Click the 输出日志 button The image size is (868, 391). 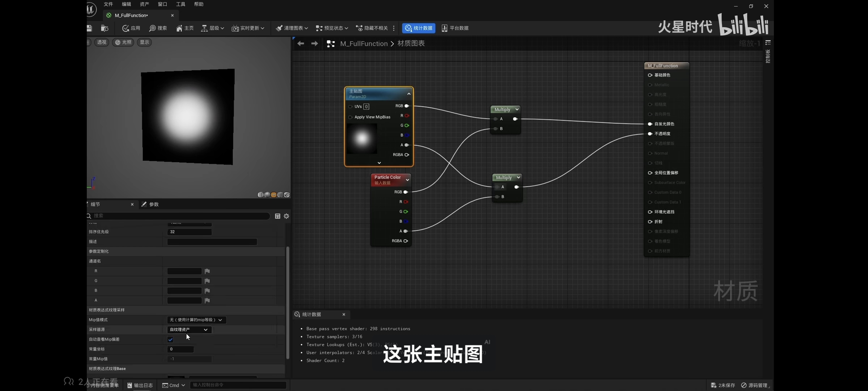tap(140, 385)
